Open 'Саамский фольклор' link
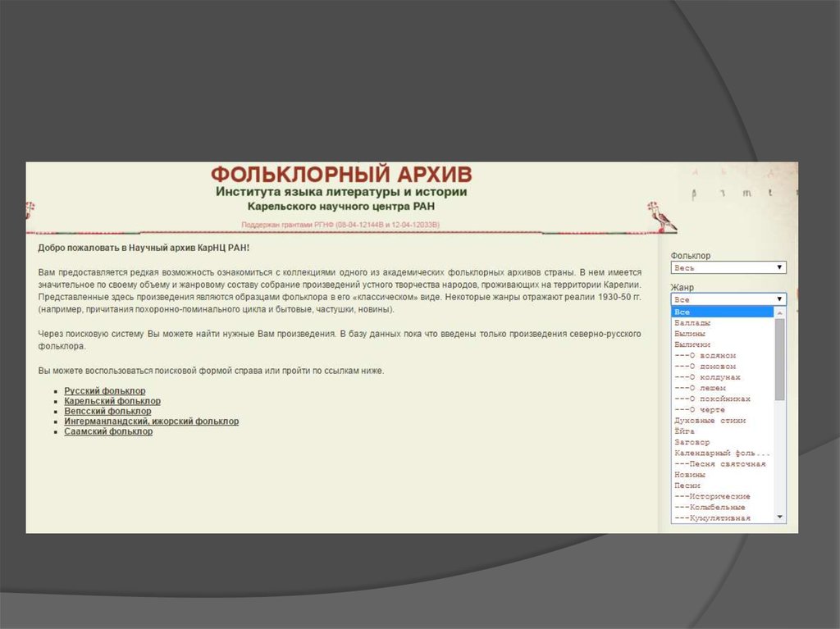The image size is (840, 629). click(x=108, y=431)
